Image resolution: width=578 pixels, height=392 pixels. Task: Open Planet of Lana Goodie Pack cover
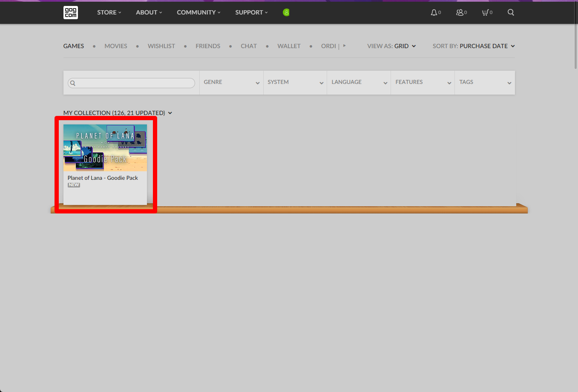click(105, 148)
